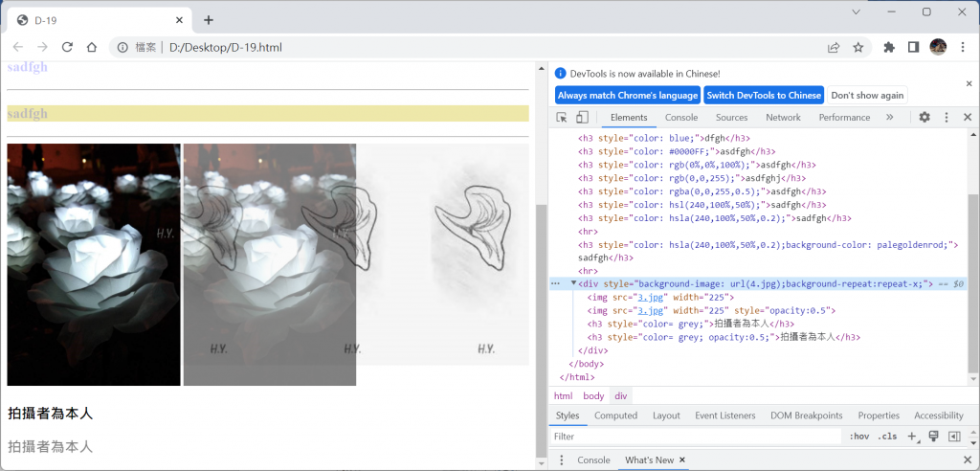The height and width of the screenshot is (471, 980).
Task: Toggle the computed styles sidebar
Action: [954, 436]
